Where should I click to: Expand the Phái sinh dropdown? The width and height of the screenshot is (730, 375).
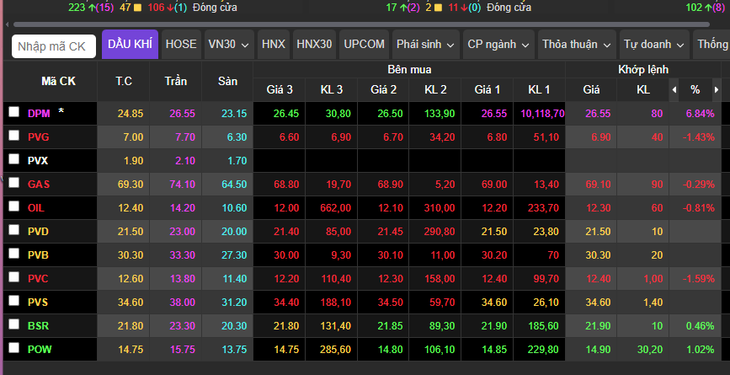coord(426,45)
